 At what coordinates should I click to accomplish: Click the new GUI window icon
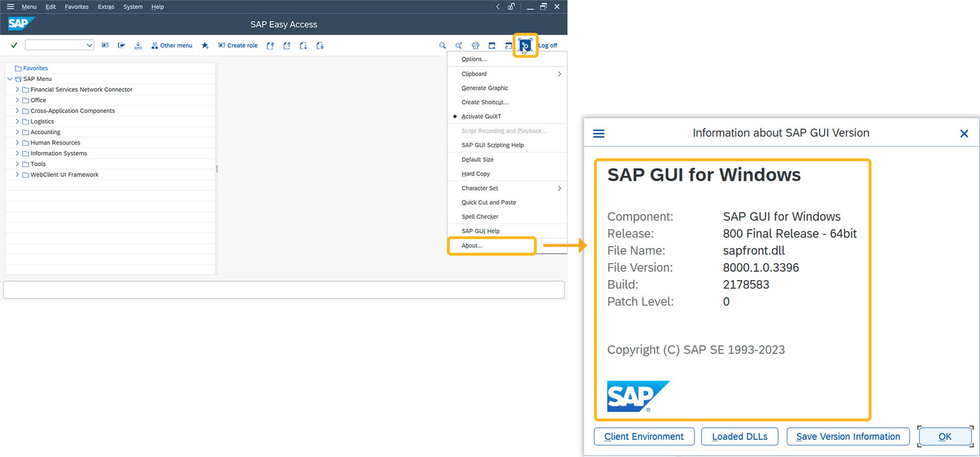pos(492,46)
